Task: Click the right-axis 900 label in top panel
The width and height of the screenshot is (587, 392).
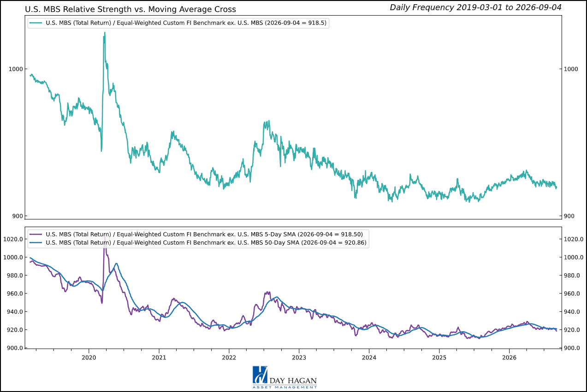Action: click(x=570, y=216)
